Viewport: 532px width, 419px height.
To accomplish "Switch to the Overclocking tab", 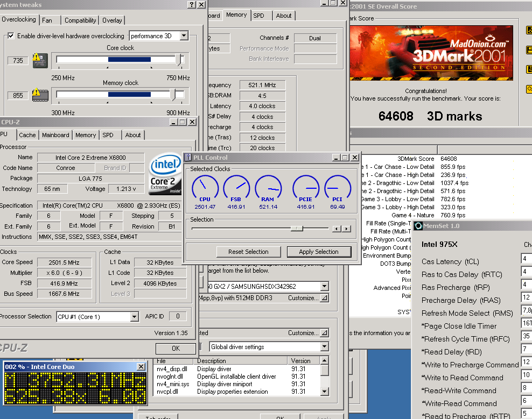I will tap(19, 19).
